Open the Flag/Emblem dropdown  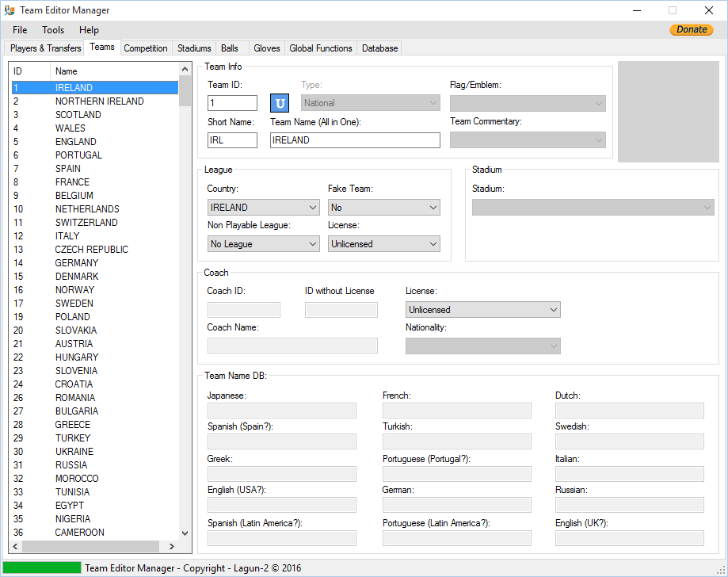528,103
